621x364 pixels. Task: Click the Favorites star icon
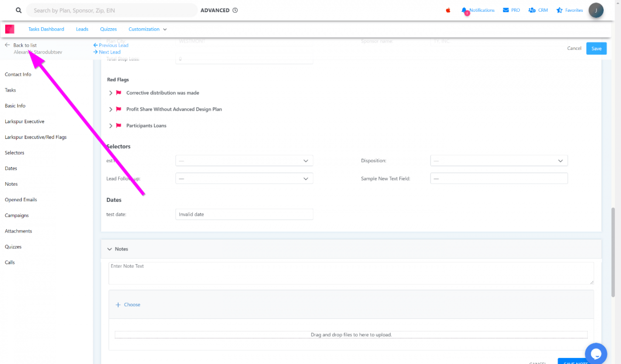pyautogui.click(x=559, y=10)
